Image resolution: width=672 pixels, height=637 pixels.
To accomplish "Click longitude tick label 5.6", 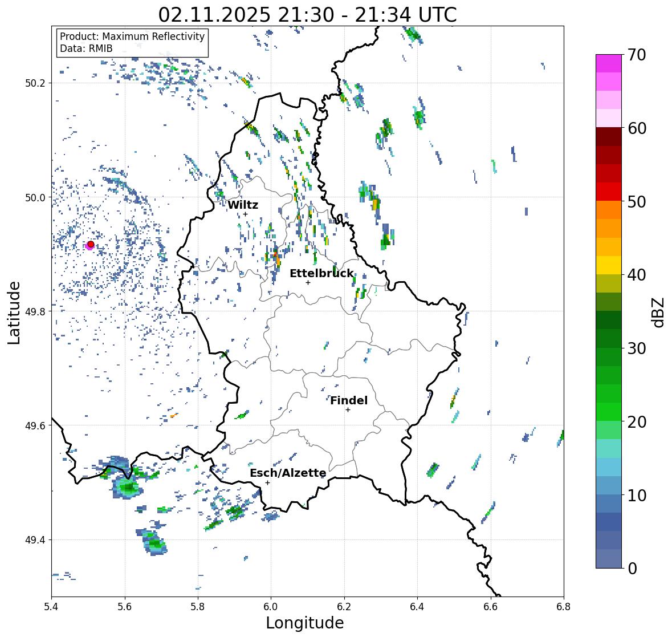I will coord(125,607).
